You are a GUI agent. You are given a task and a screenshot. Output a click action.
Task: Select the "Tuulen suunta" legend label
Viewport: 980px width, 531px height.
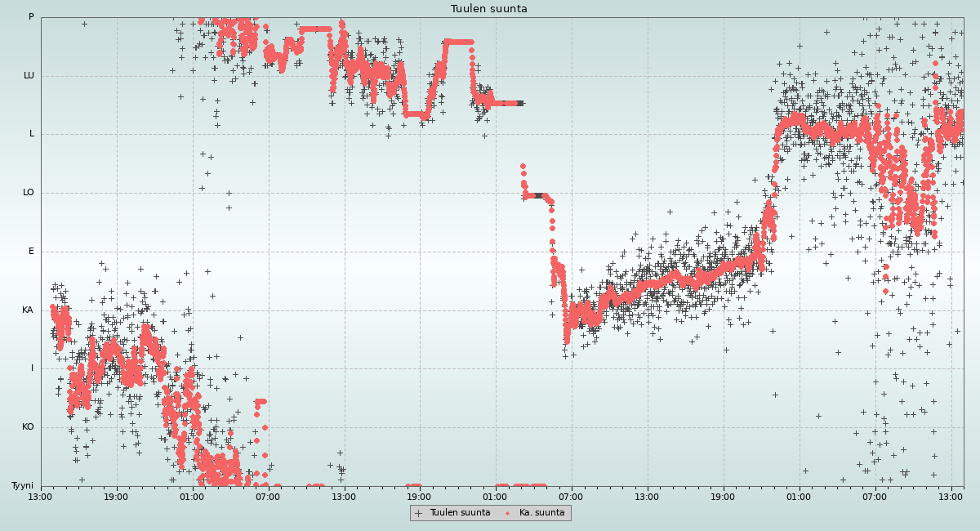[x=460, y=513]
